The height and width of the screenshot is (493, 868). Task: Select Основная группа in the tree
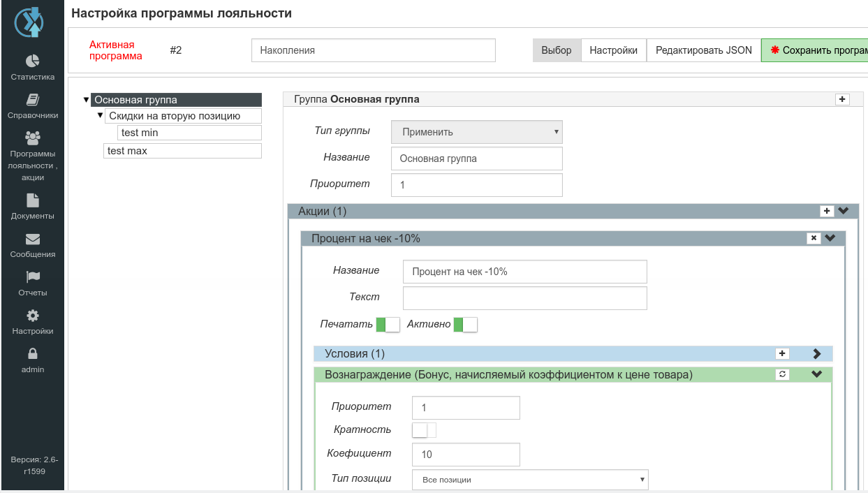[x=177, y=100]
